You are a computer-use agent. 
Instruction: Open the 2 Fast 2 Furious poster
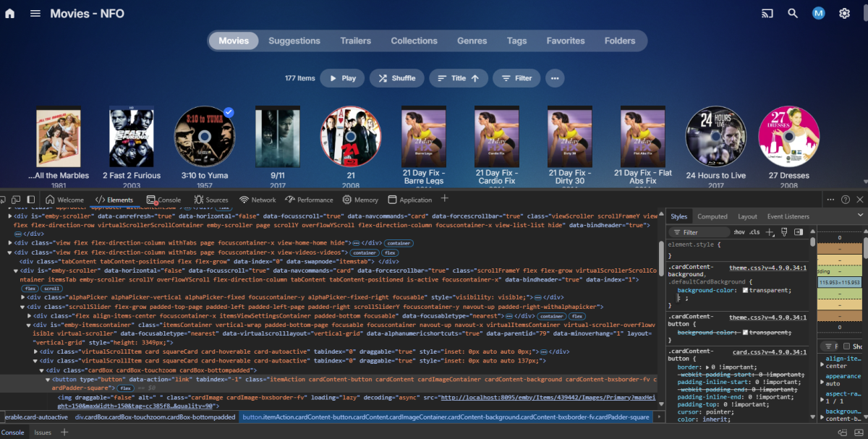[132, 137]
